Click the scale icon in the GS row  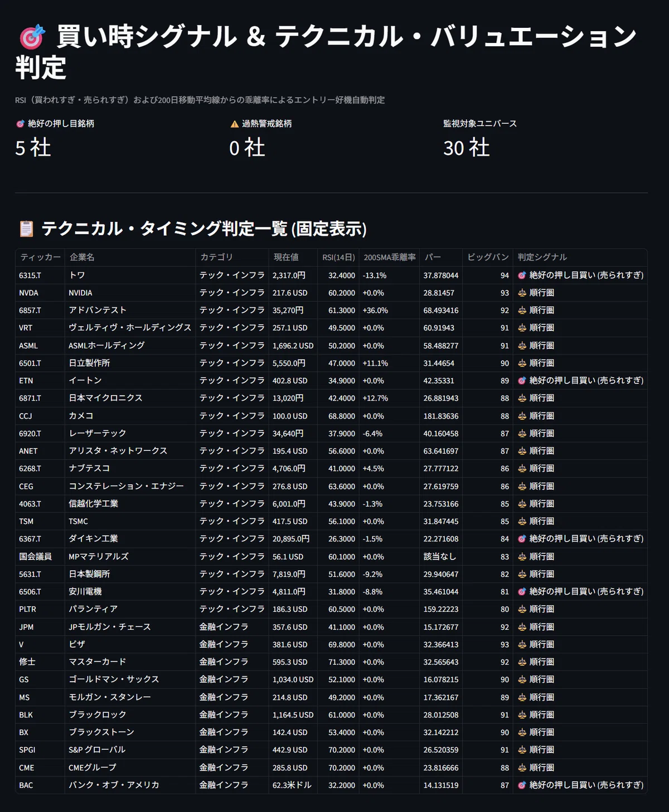coord(522,679)
